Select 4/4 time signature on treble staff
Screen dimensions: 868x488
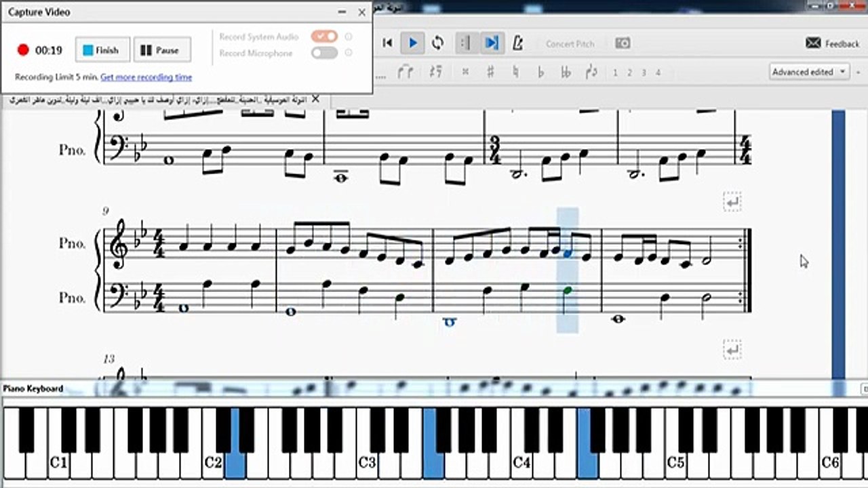[160, 244]
